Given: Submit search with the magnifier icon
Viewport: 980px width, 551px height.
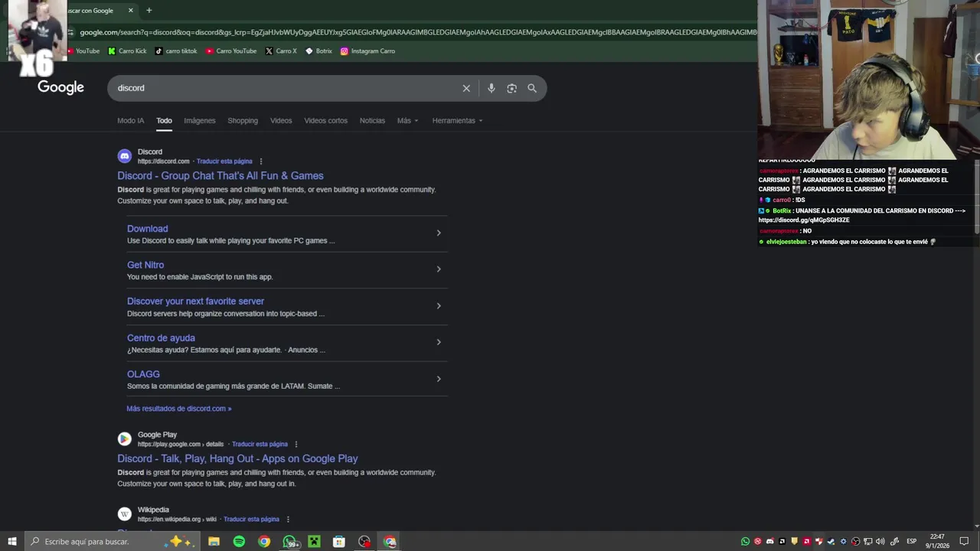Looking at the screenshot, I should [x=532, y=88].
